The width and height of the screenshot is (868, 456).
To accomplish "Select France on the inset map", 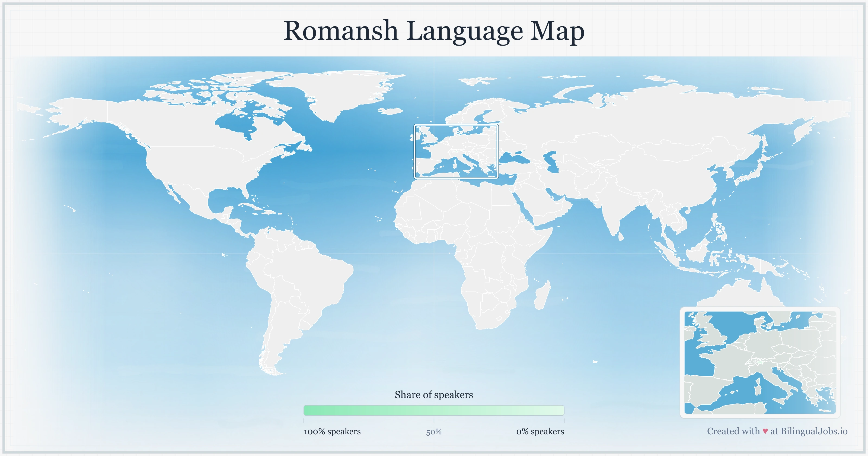I will pyautogui.click(x=728, y=363).
